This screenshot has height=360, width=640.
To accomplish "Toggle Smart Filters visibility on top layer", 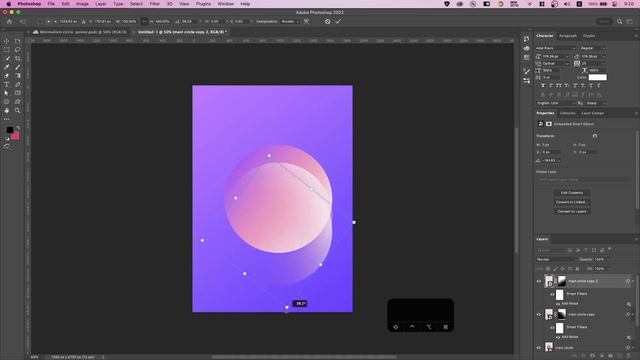I will (x=552, y=294).
